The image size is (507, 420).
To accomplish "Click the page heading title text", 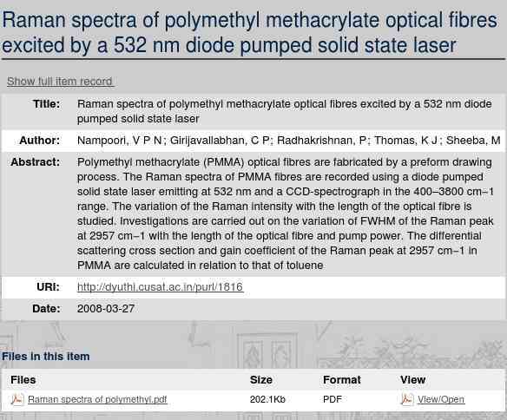I will [x=250, y=32].
